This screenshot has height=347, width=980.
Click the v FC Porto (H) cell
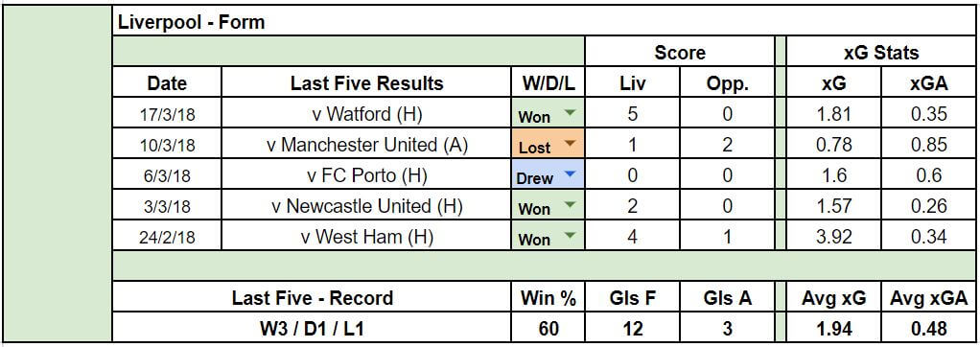point(367,175)
